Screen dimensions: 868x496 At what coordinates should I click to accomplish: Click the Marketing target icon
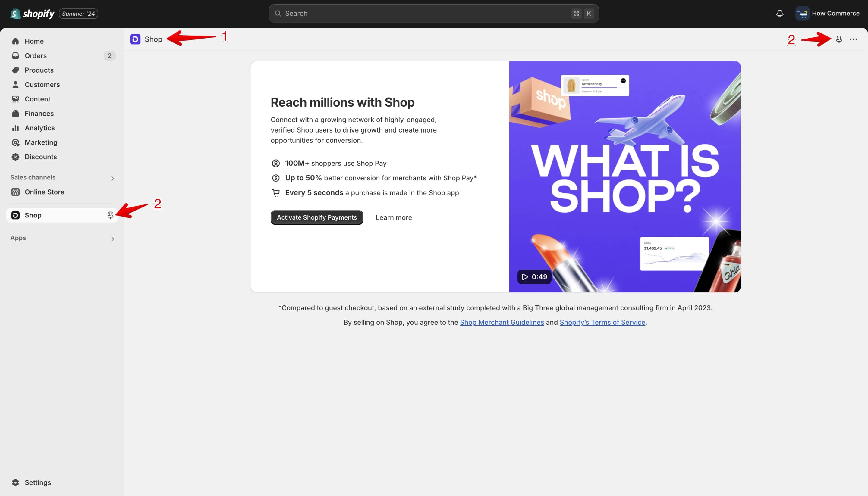pos(15,142)
